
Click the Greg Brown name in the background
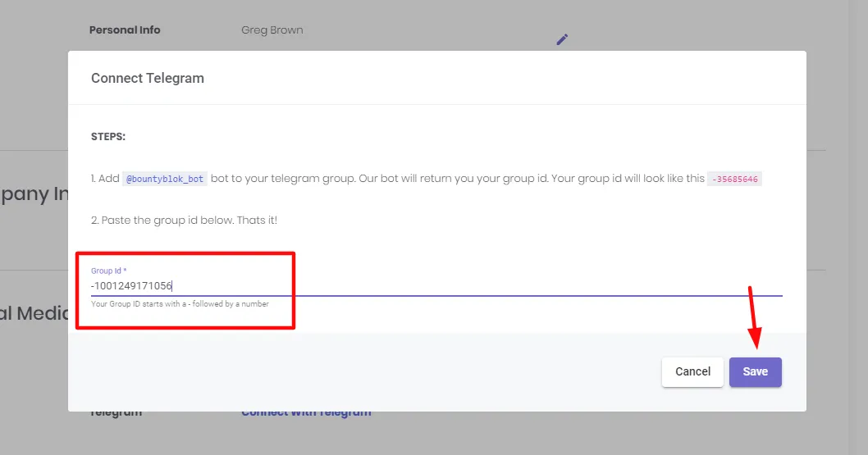pyautogui.click(x=272, y=30)
